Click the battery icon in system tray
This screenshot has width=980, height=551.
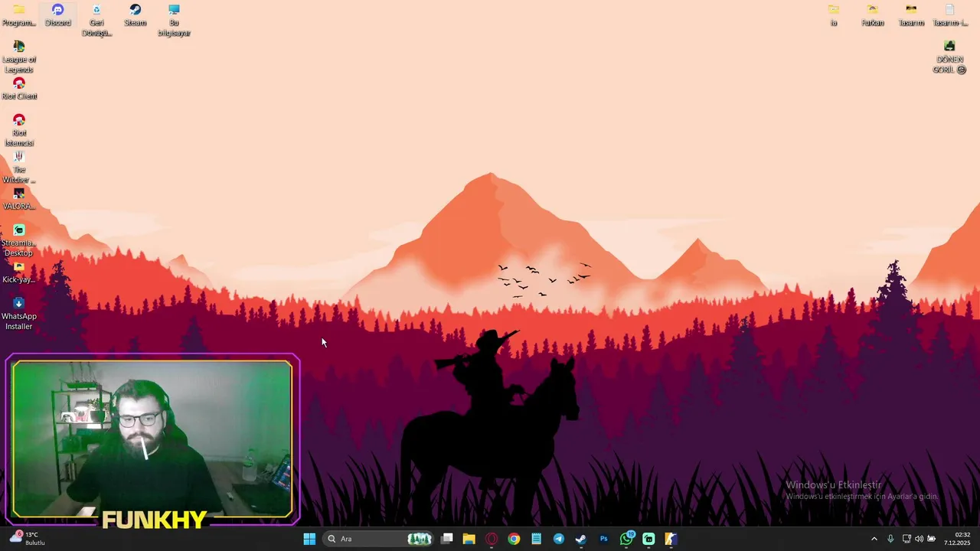(932, 539)
